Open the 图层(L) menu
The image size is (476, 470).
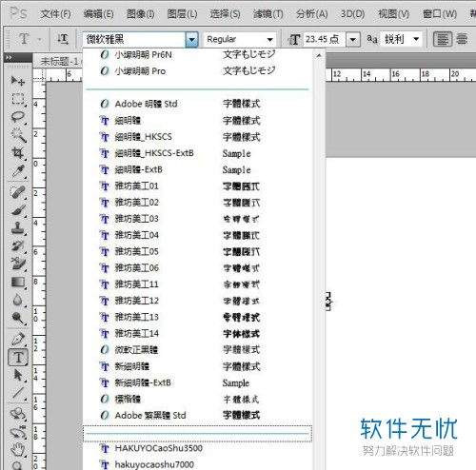182,14
